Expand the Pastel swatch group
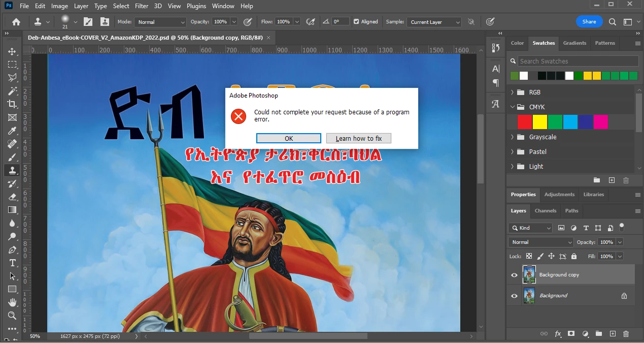644x343 pixels. [512, 152]
